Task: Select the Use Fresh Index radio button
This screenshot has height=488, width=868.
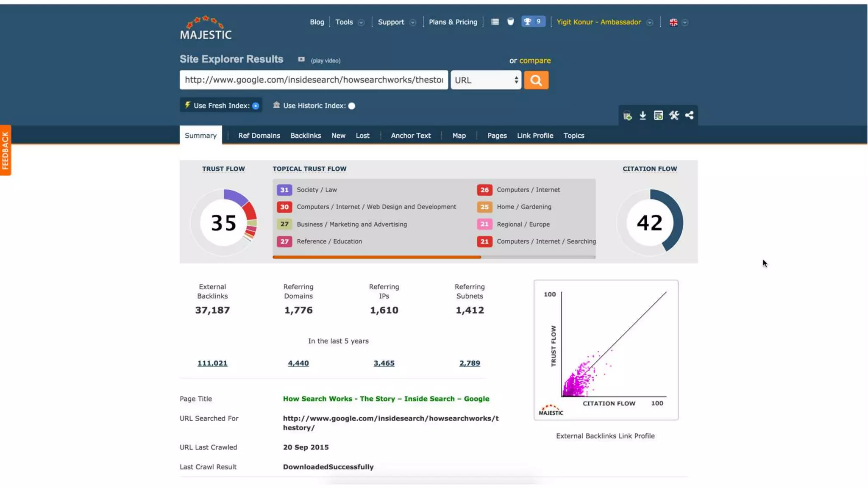Action: [256, 106]
